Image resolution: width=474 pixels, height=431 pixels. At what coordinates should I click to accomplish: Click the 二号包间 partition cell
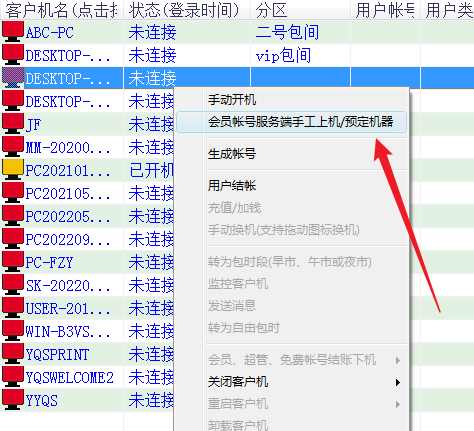tap(287, 32)
